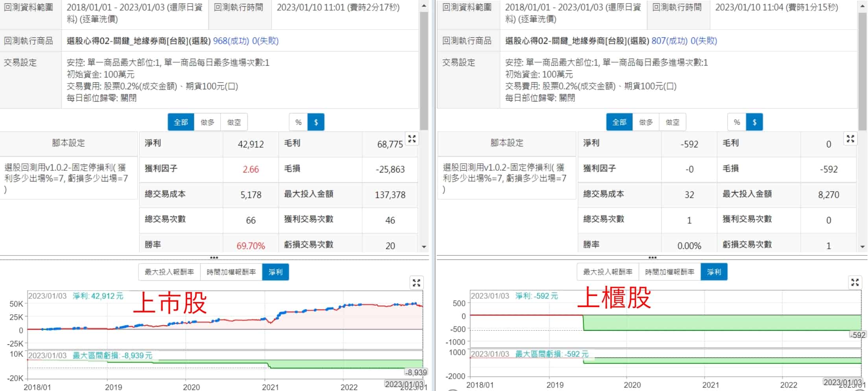Image resolution: width=868 pixels, height=391 pixels.
Task: Open 時間加權報酬率 tab in right chart
Action: (669, 272)
